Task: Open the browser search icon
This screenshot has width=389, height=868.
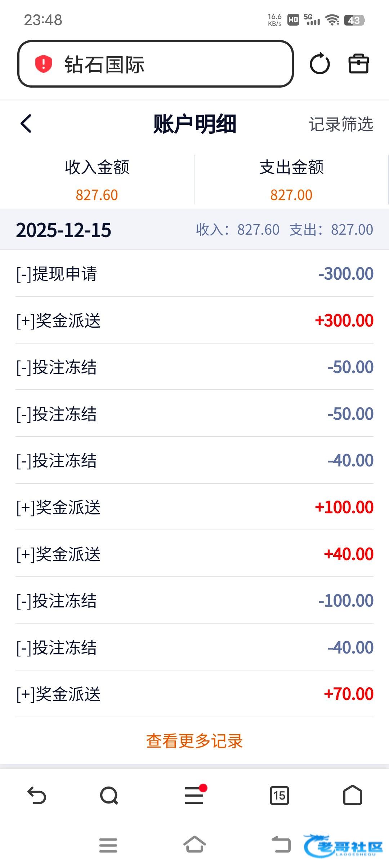Action: [x=109, y=795]
